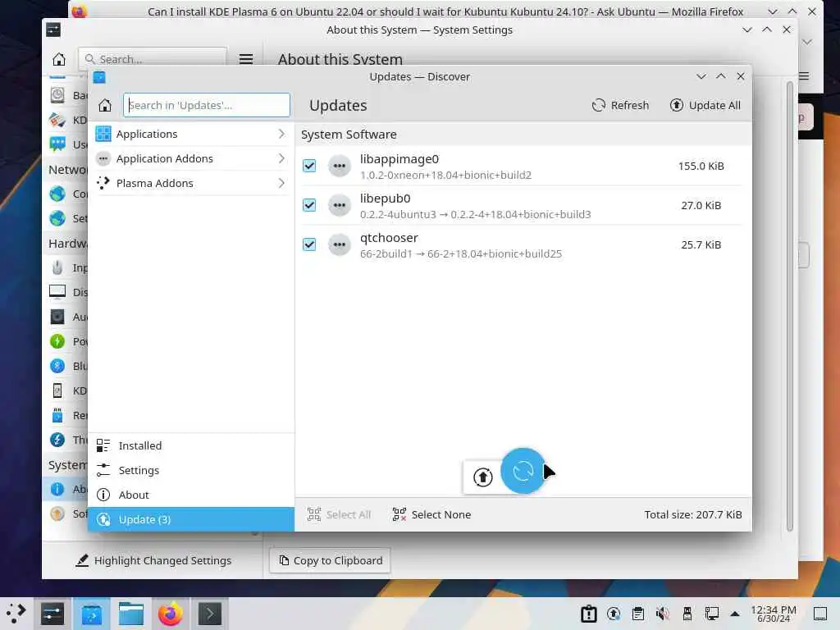Focus the Search in 'Updates' field
This screenshot has width=840, height=630.
(207, 106)
